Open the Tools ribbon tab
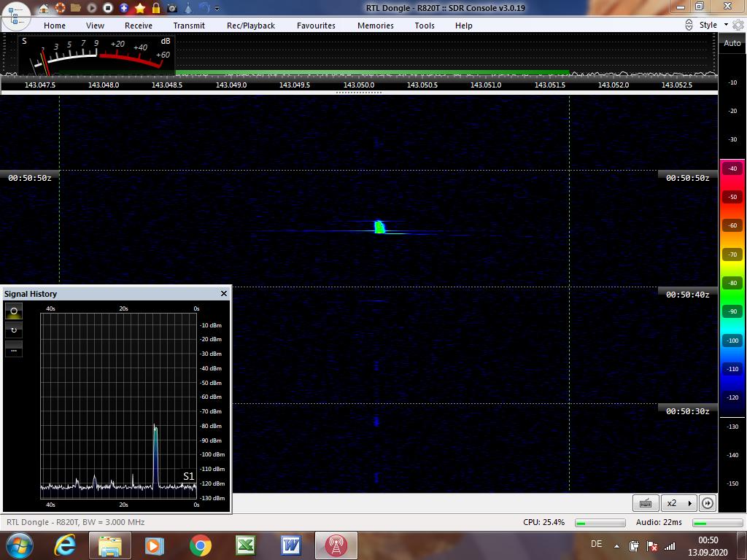Screen dimensions: 747x560 (425, 26)
